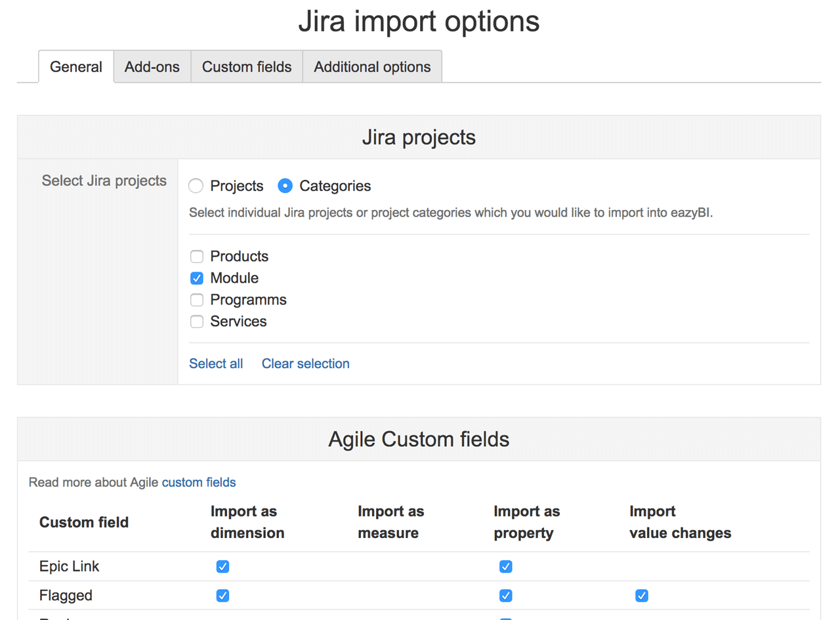Image resolution: width=840 pixels, height=620 pixels.
Task: Switch to the General tab
Action: pos(76,67)
